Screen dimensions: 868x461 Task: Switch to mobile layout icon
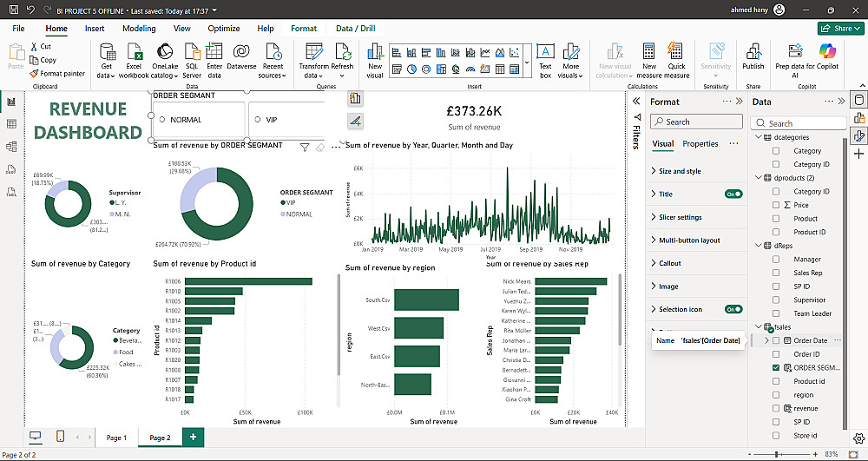(x=60, y=436)
